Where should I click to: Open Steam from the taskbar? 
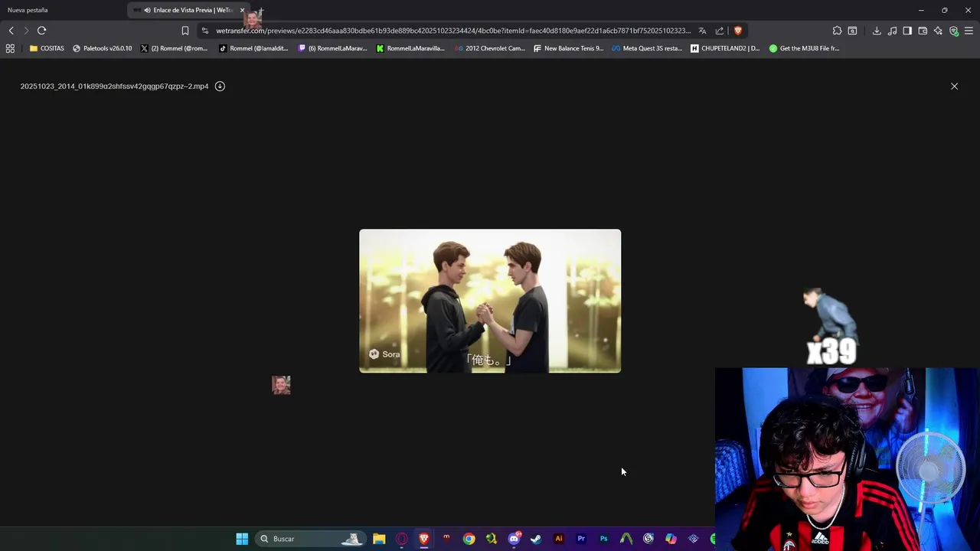point(536,539)
